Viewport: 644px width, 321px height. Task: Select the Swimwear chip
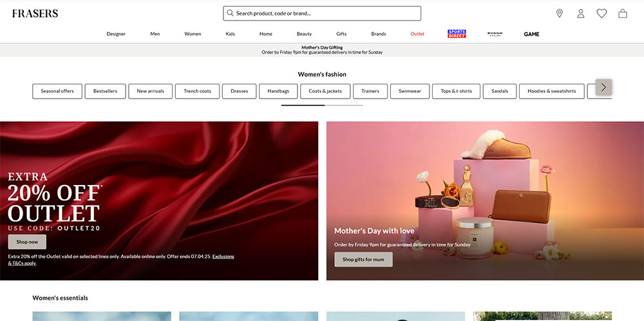pos(410,92)
